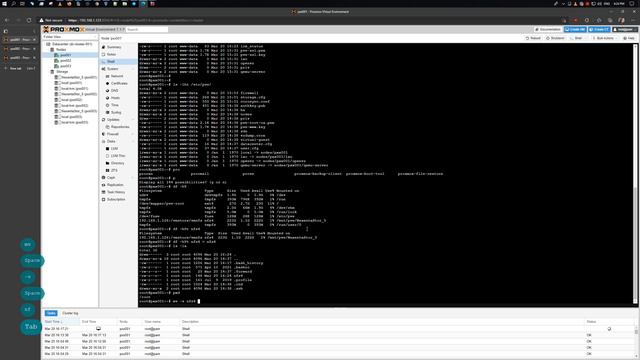
Task: Collapse the Disks section
Action: (x=133, y=141)
